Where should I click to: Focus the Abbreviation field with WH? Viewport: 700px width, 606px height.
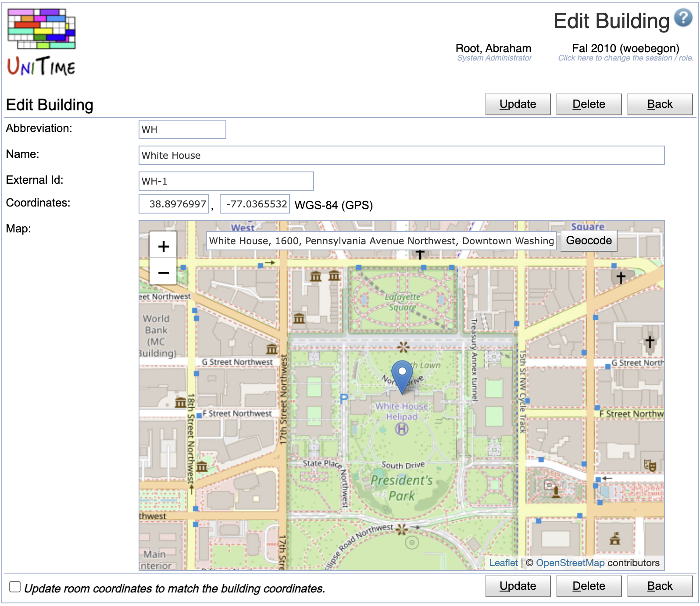(x=182, y=129)
